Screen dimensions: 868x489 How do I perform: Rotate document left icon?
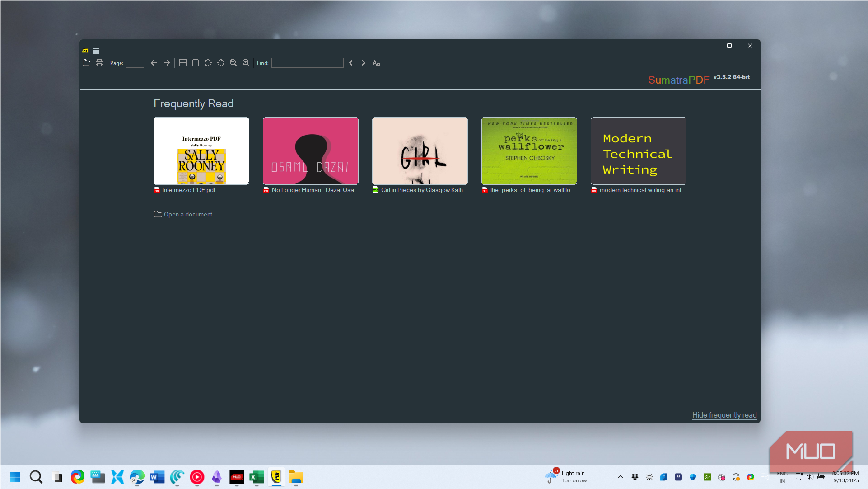[208, 63]
